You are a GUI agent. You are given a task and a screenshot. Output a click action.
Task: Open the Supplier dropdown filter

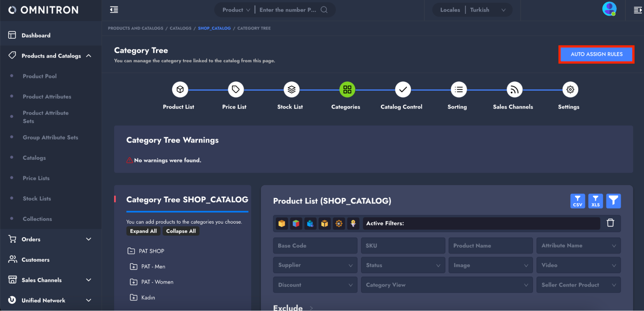click(x=315, y=265)
